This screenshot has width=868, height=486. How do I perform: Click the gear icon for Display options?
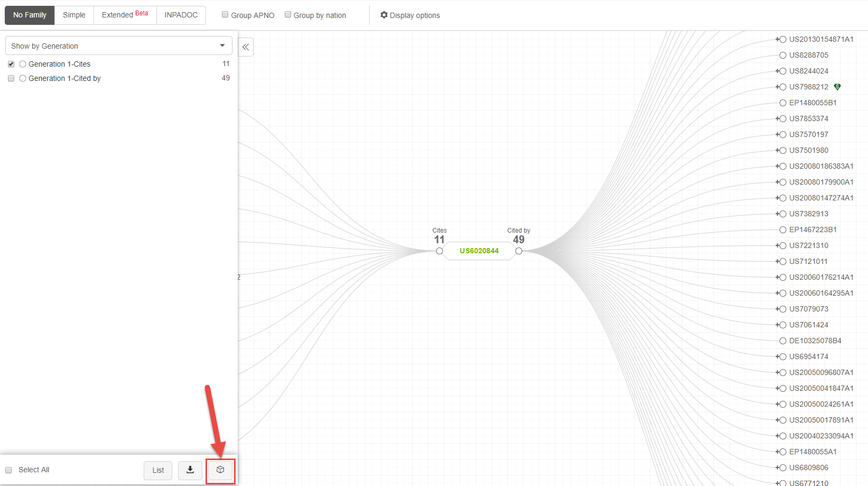coord(384,15)
